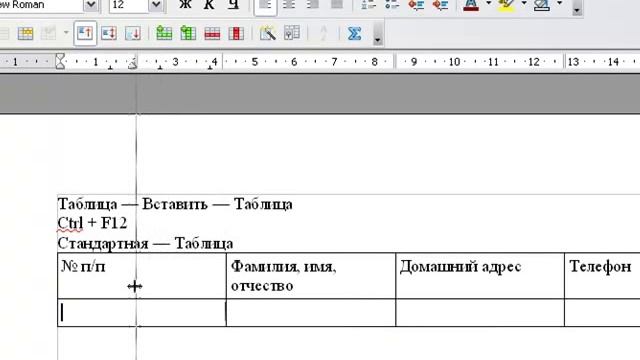Open Table Properties dialog

coord(291,33)
